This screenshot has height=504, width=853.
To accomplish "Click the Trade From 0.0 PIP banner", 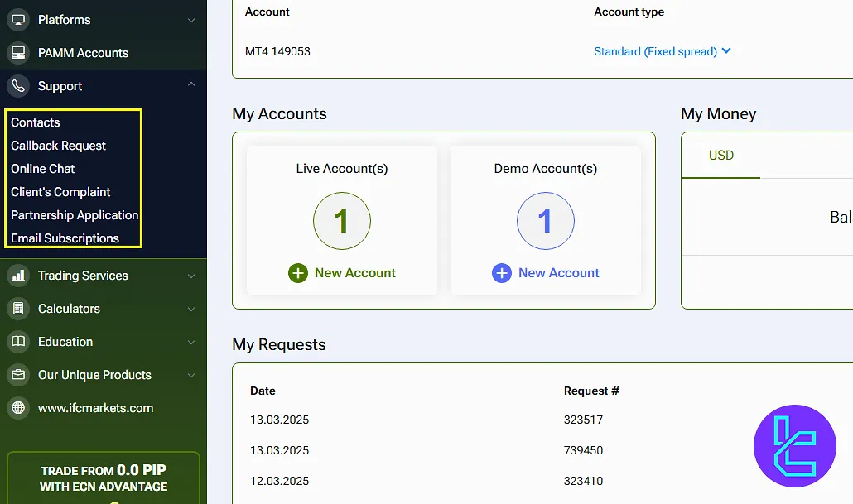I will pos(104,478).
